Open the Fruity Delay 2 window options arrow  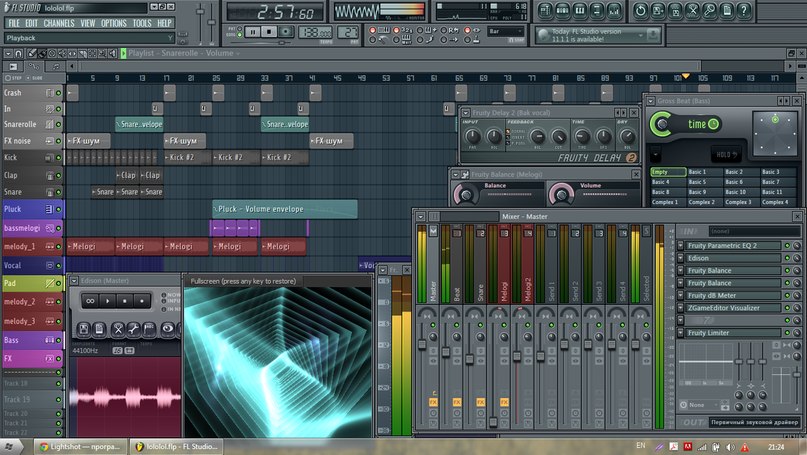[x=465, y=113]
